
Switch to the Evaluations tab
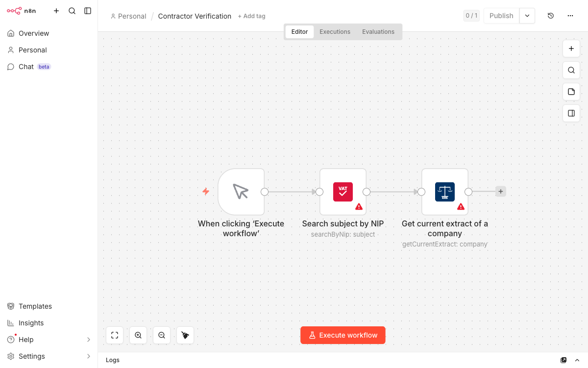click(378, 32)
